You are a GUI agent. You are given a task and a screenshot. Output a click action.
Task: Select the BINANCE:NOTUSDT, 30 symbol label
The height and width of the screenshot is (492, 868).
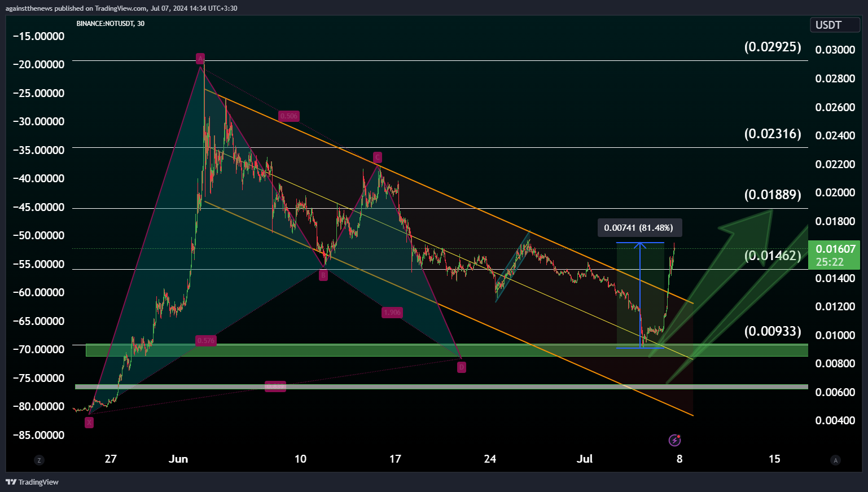tap(111, 24)
